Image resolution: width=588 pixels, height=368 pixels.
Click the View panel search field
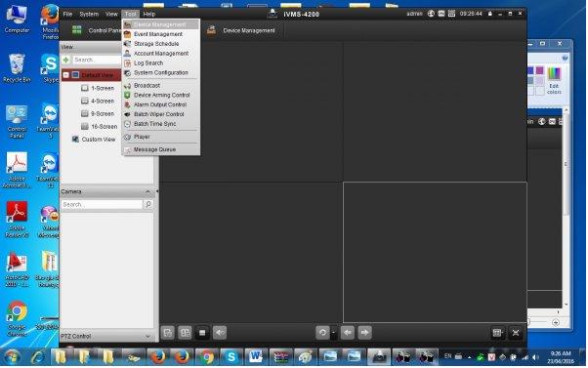97,60
